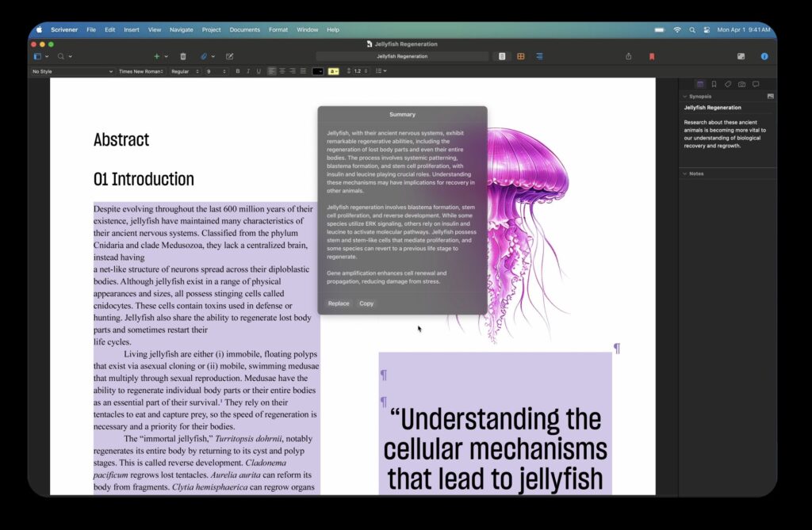Click the trash icon in toolbar
Screen dimensions: 812x530
(183, 56)
